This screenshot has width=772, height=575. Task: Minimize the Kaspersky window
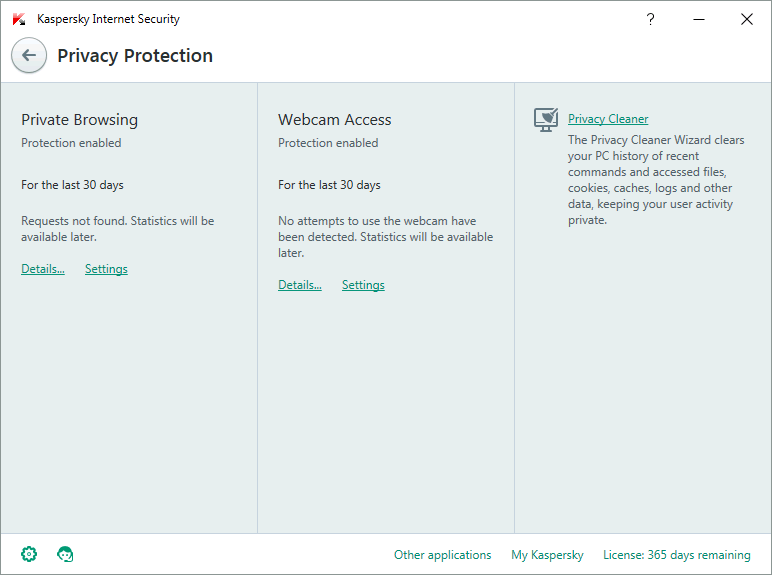(x=699, y=19)
